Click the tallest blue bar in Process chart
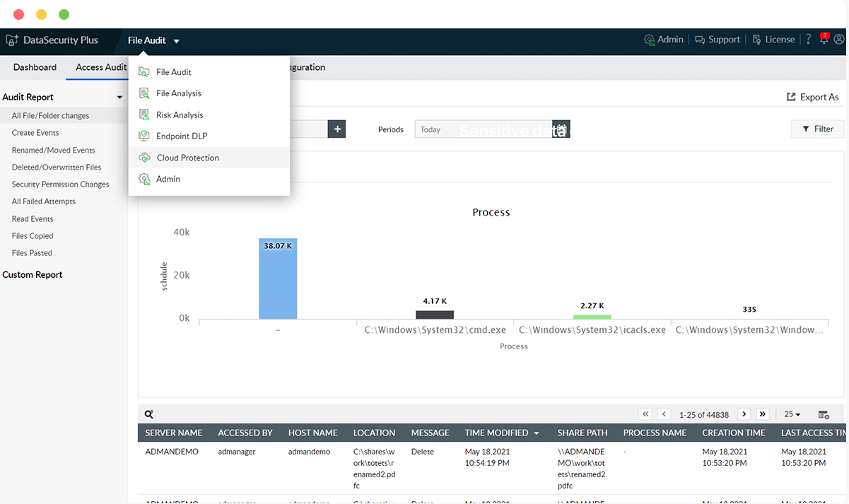The height and width of the screenshot is (504, 849). tap(278, 279)
